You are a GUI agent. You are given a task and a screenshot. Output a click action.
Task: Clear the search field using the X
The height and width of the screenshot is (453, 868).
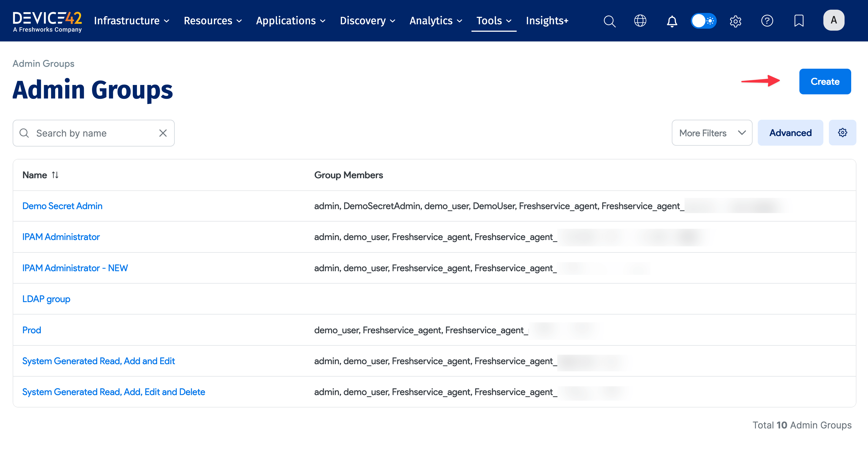(x=163, y=133)
